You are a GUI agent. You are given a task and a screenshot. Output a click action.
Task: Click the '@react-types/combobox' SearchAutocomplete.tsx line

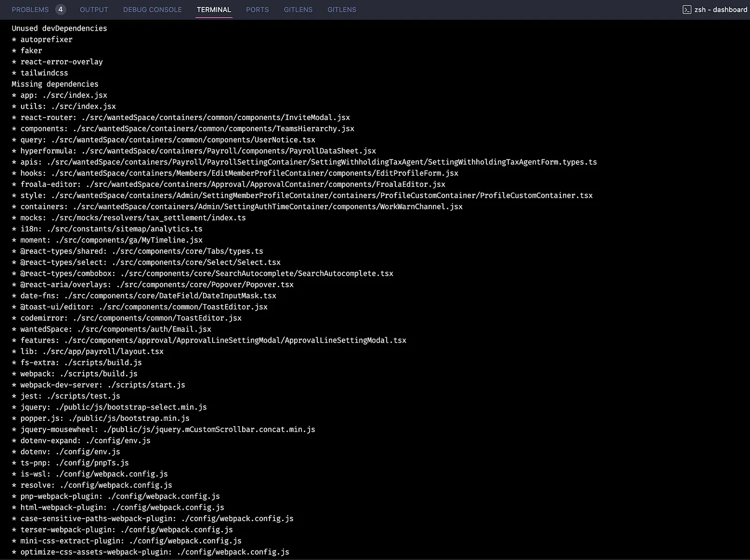coord(202,274)
